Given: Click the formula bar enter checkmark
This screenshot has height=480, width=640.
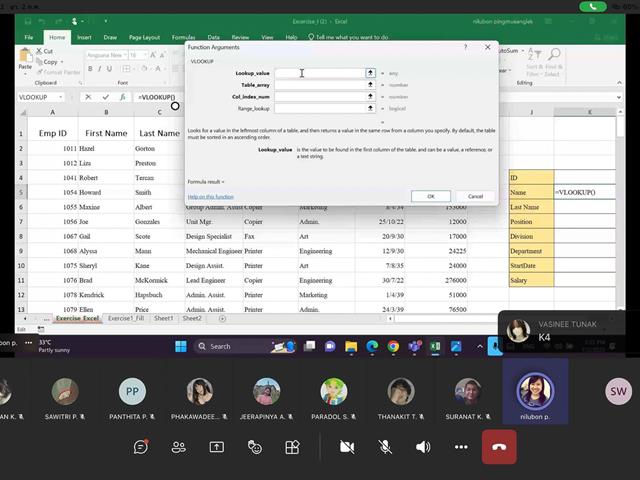Looking at the screenshot, I should [106, 97].
